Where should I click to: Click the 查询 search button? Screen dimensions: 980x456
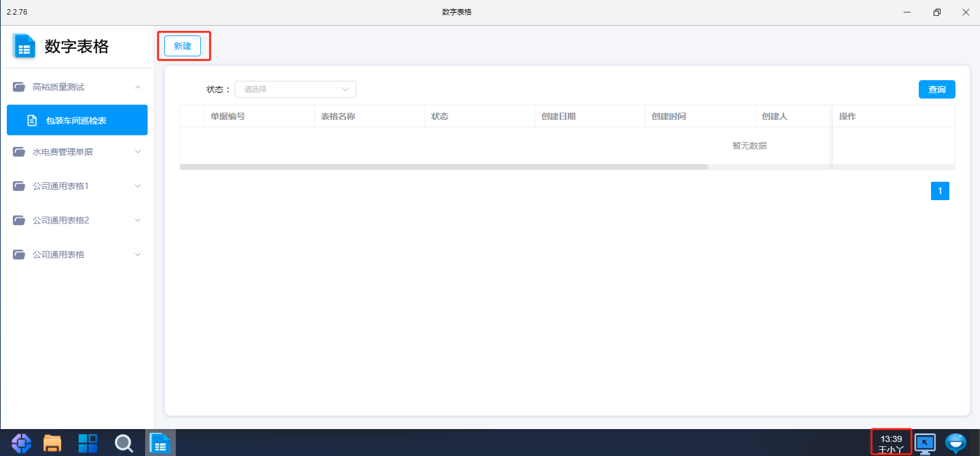coord(937,89)
